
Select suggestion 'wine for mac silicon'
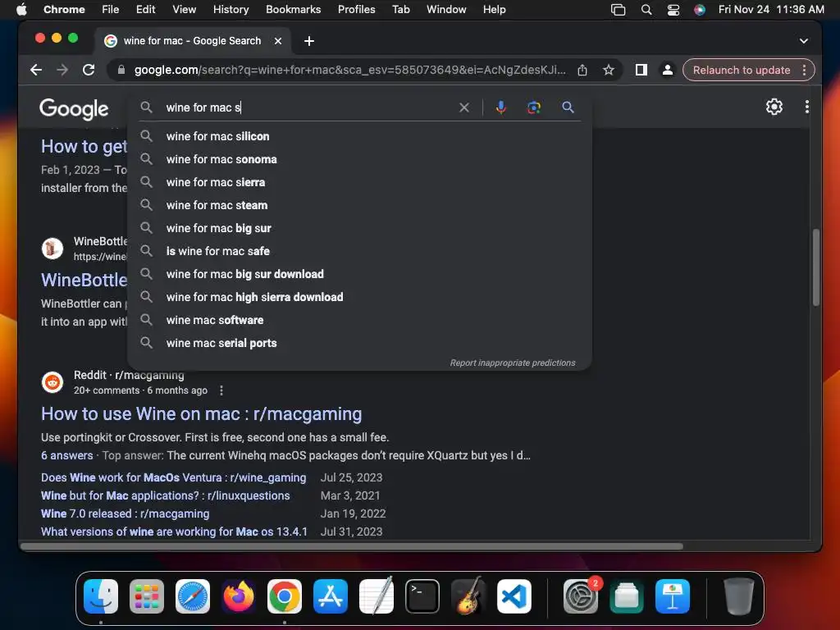(x=359, y=136)
